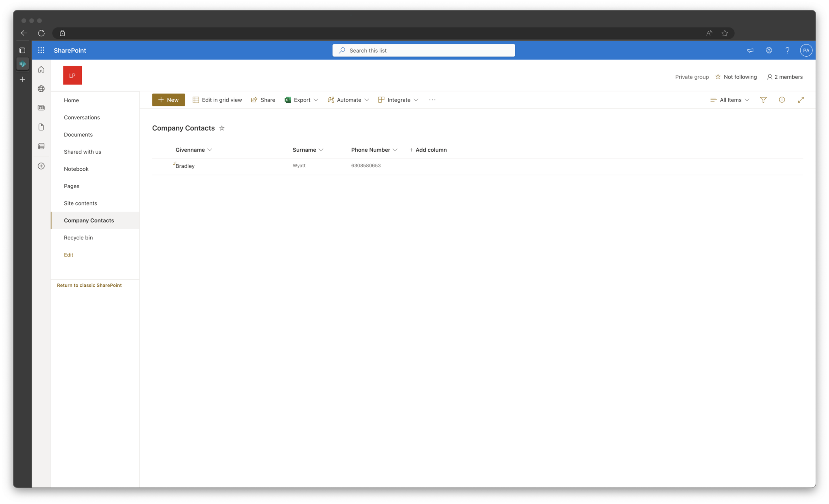Viewport: 829px width, 504px height.
Task: Click Add column header
Action: (428, 150)
